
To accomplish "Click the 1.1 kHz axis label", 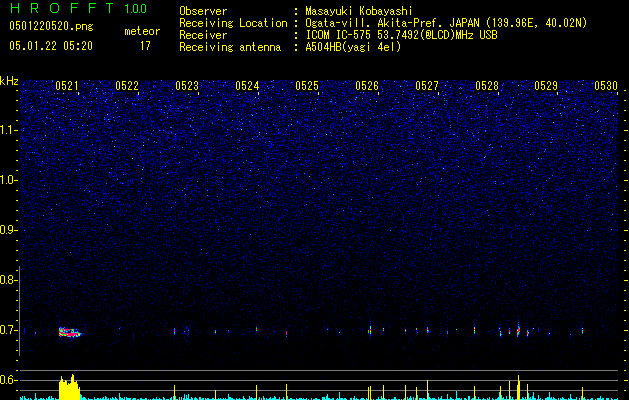I will click(8, 130).
